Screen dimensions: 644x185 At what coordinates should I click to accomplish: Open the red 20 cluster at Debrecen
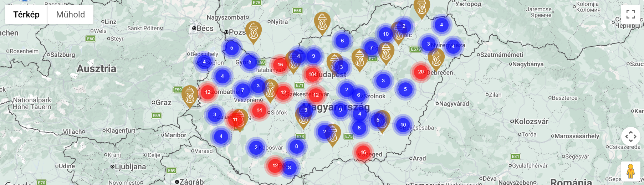click(421, 72)
